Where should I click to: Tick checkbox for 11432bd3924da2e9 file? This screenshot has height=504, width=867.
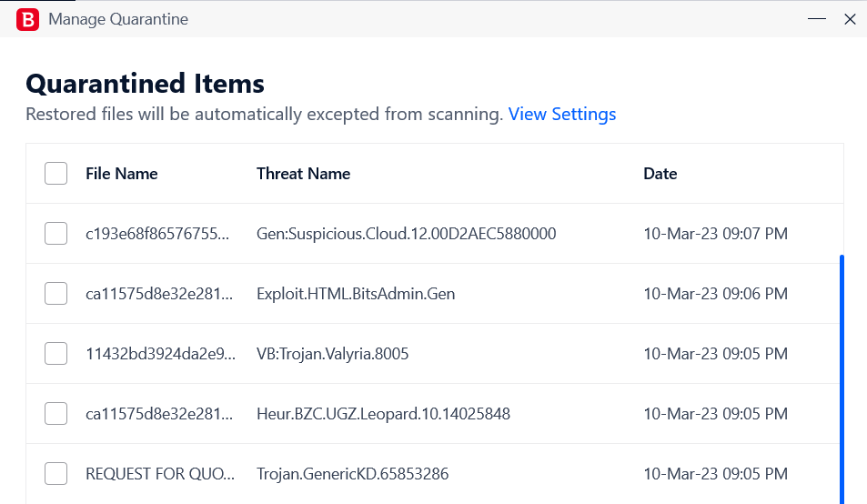(x=55, y=354)
